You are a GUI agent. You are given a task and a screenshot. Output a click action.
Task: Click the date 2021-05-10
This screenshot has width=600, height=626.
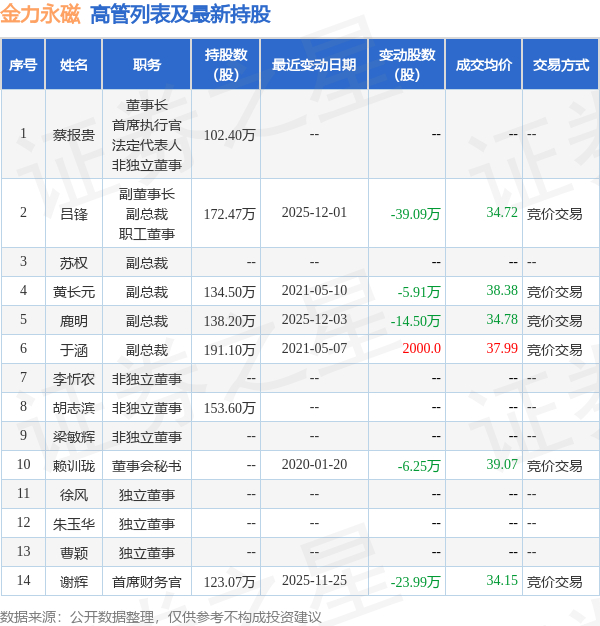pos(314,290)
